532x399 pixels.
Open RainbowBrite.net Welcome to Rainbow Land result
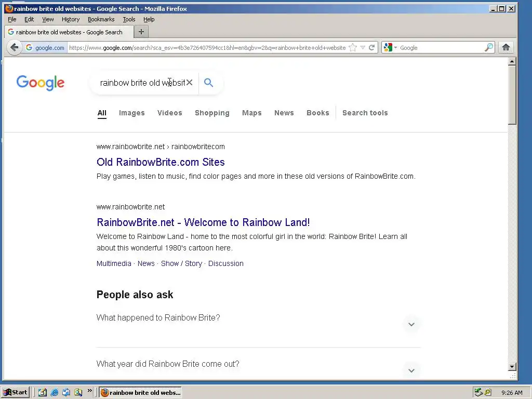(203, 222)
